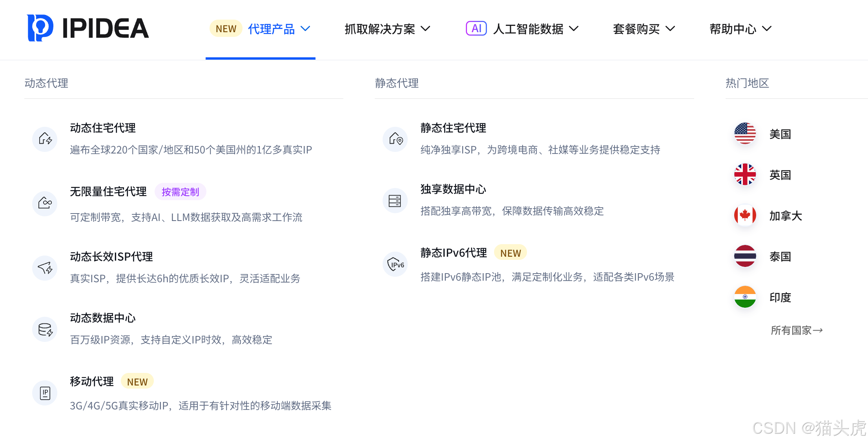
Task: Select the 独享数据中心 server icon
Action: pos(395,201)
